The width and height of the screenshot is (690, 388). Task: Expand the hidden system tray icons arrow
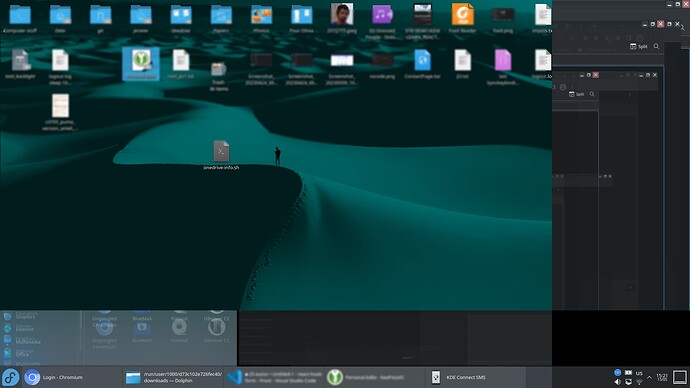(x=649, y=377)
